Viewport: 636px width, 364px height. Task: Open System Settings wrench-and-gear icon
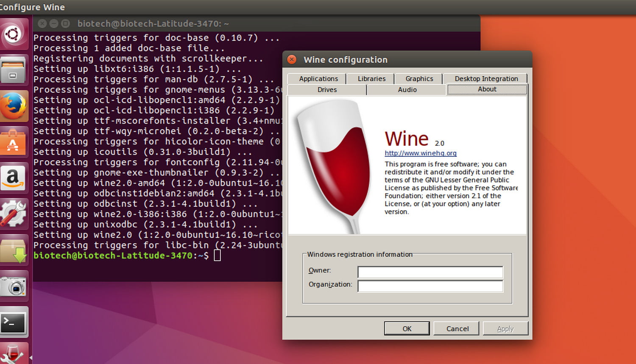[14, 214]
